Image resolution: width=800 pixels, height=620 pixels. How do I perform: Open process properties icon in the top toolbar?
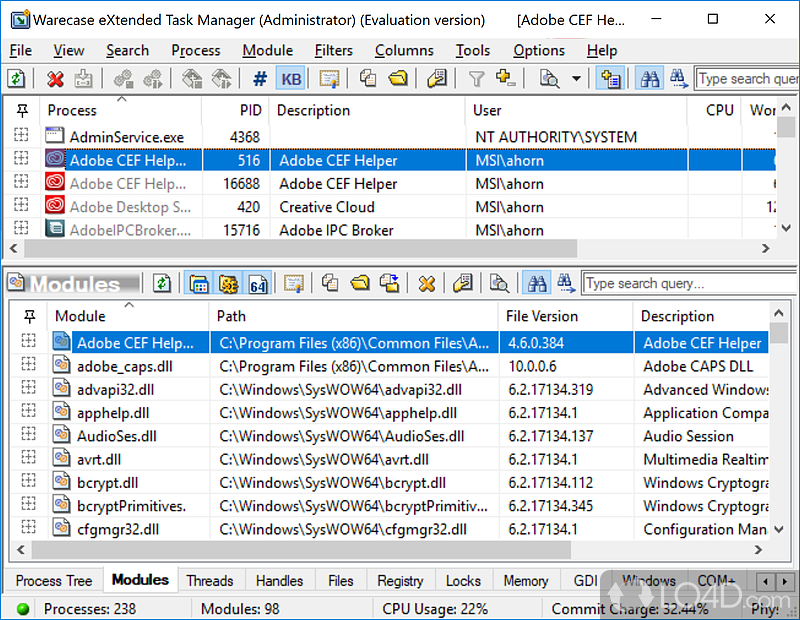pyautogui.click(x=437, y=79)
